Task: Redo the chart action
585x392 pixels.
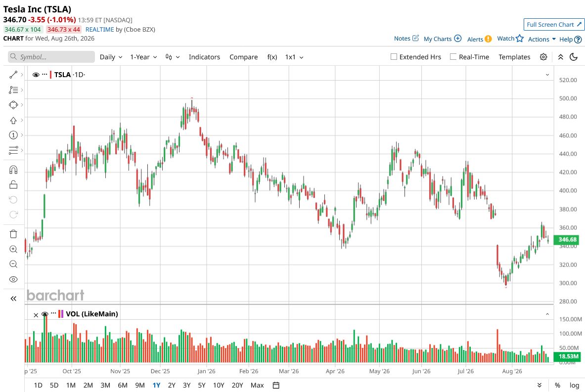Action: click(x=13, y=215)
